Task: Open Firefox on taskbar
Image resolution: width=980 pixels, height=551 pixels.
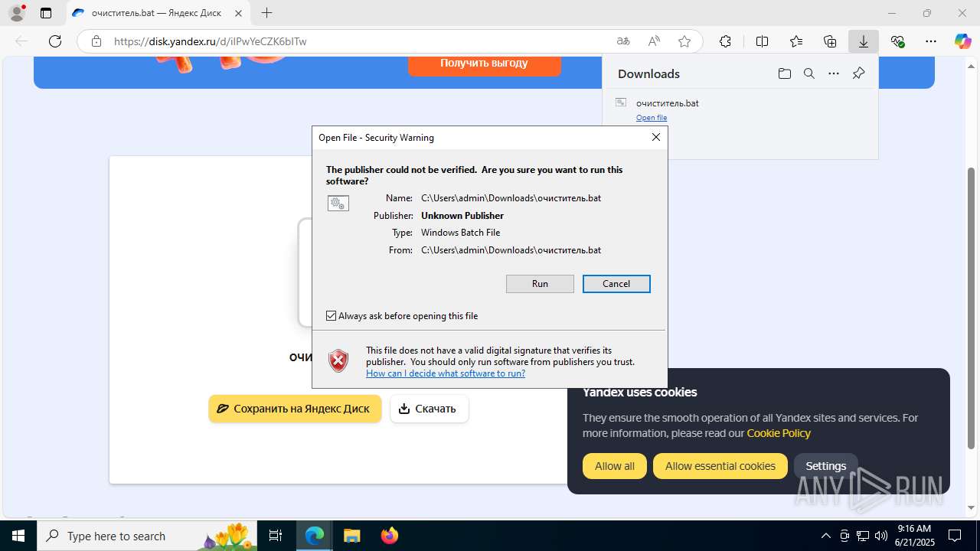Action: click(x=389, y=536)
